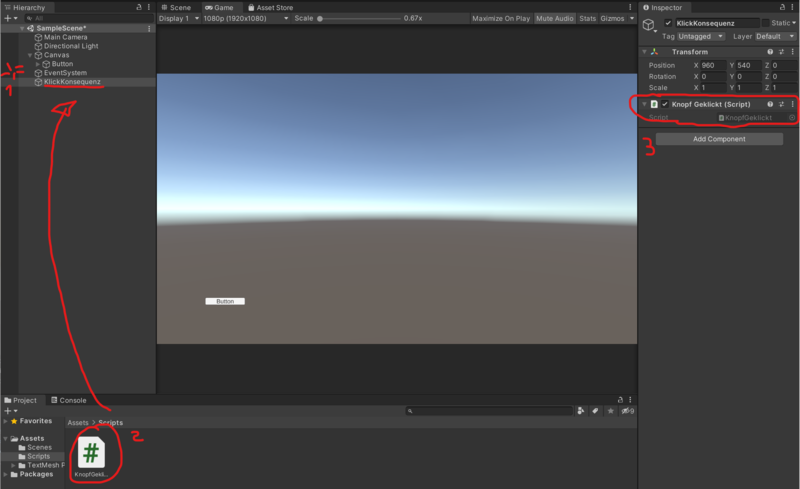Click the Add Component button
The height and width of the screenshot is (489, 800).
pyautogui.click(x=719, y=139)
